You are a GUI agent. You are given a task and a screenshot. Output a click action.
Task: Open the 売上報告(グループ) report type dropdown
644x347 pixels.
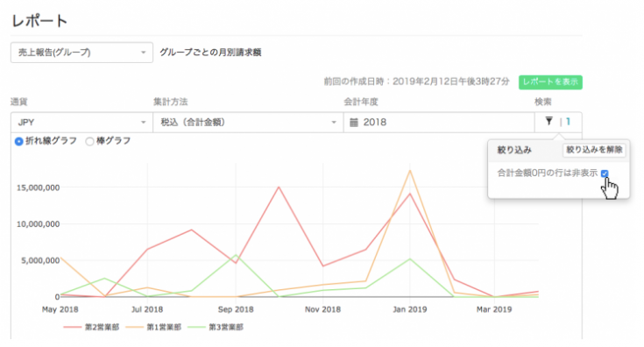pos(81,53)
